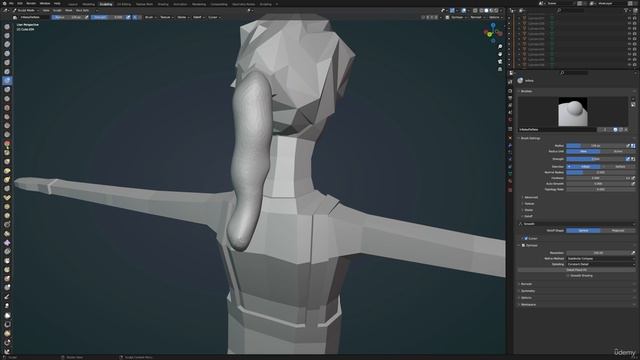The image size is (640, 360).
Task: Toggle perspective/orthographic grid icon
Action: [x=500, y=69]
